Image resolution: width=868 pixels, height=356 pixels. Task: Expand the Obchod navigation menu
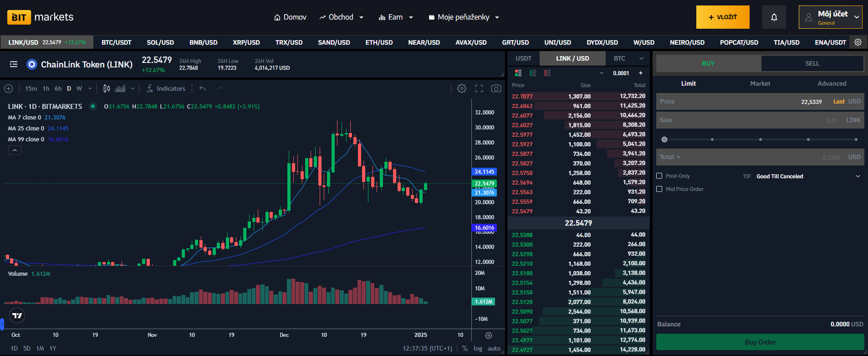(x=341, y=17)
